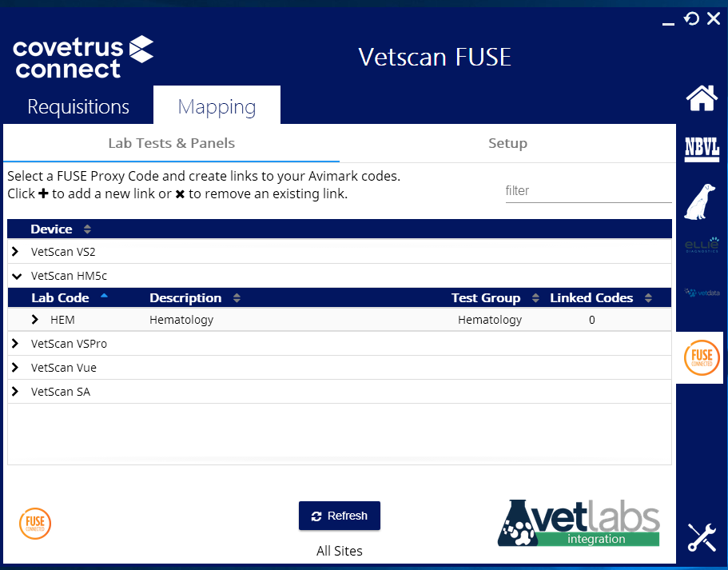
Task: Select the Mapping tab
Action: 217,106
